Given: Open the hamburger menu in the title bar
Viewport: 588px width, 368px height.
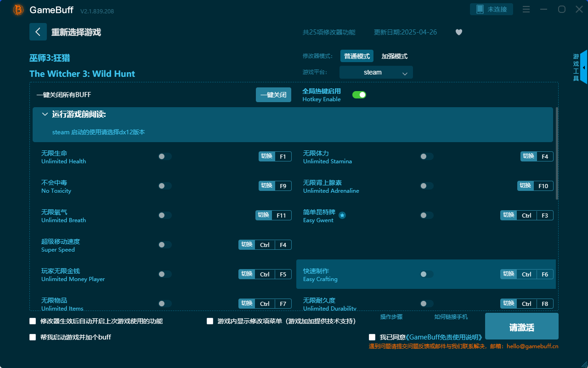Looking at the screenshot, I should tap(526, 9).
